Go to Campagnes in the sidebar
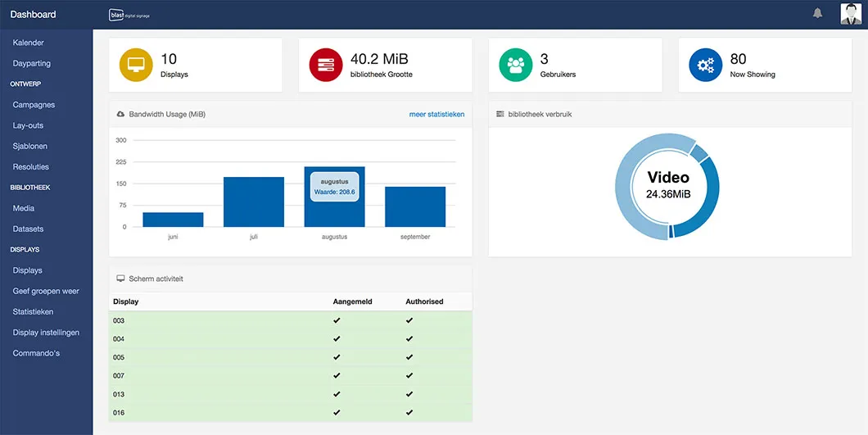Screen dimensions: 868x435 [x=34, y=105]
